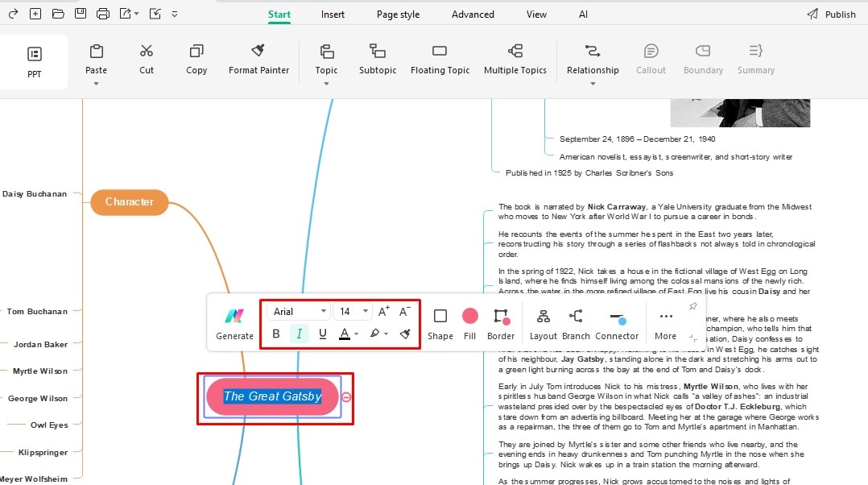Image resolution: width=868 pixels, height=485 pixels.
Task: Insert a Floating Topic
Action: click(x=440, y=59)
